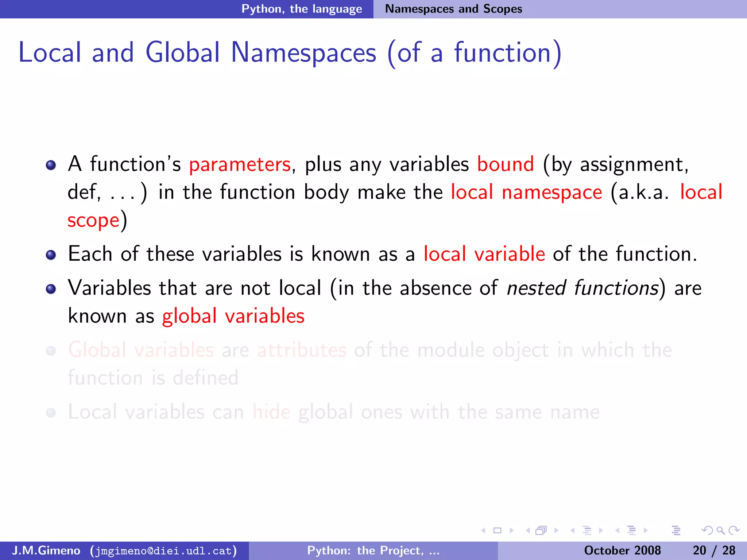The width and height of the screenshot is (747, 560).
Task: Click the 'Python: the Project, ...' footer title
Action: click(373, 550)
